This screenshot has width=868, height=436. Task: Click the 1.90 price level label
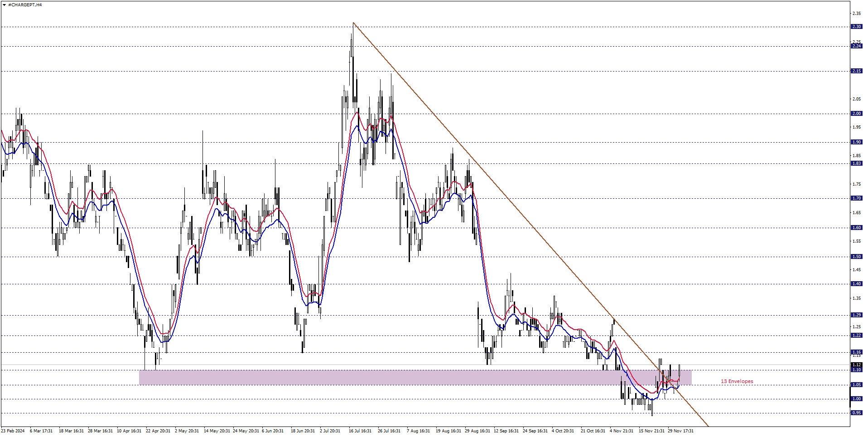pos(856,142)
